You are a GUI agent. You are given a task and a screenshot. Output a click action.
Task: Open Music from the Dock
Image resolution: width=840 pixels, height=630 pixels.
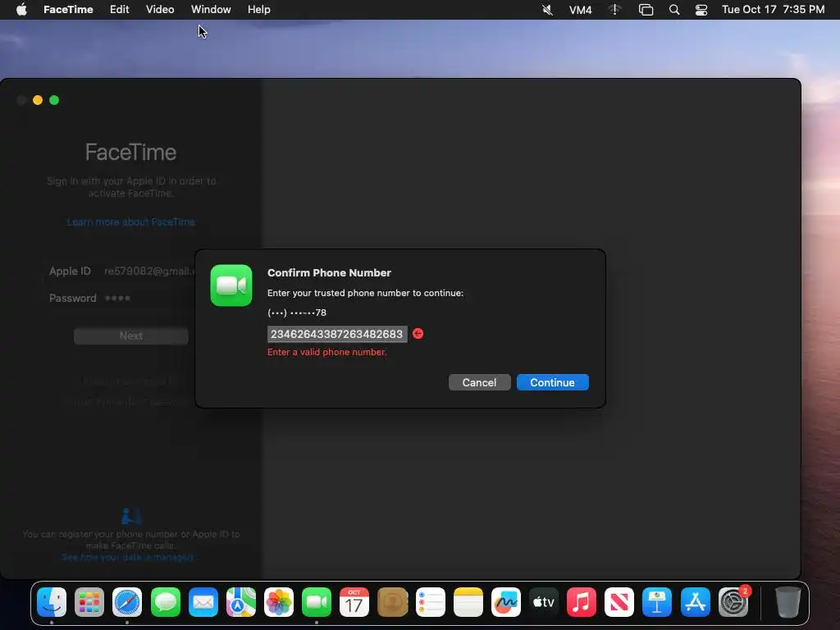(582, 602)
